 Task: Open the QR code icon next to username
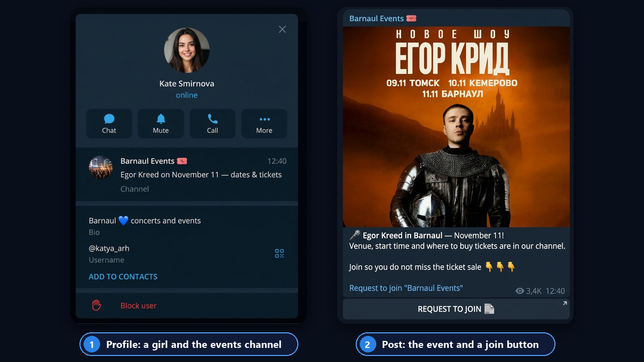279,253
